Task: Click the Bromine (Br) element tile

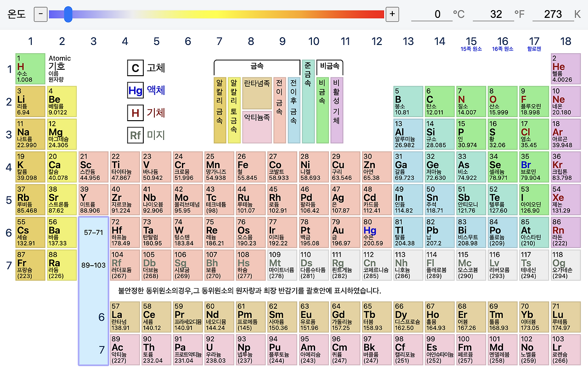Action: [534, 167]
